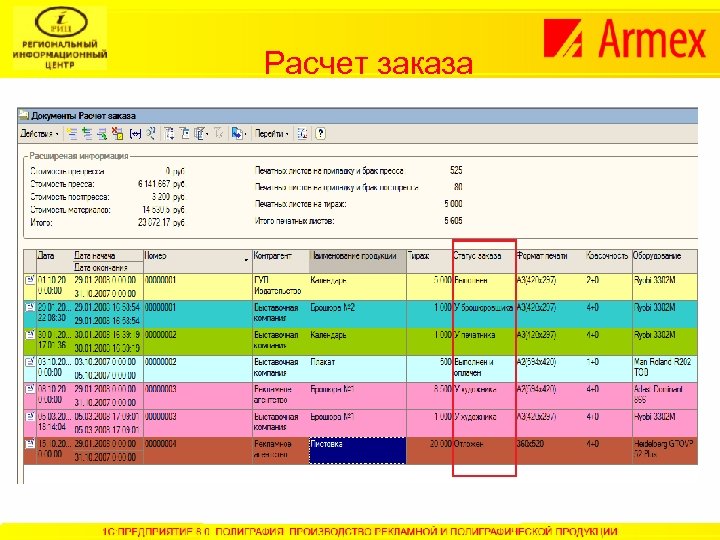This screenshot has height=540, width=720.
Task: Click the Find by number icon
Action: pyautogui.click(x=151, y=134)
